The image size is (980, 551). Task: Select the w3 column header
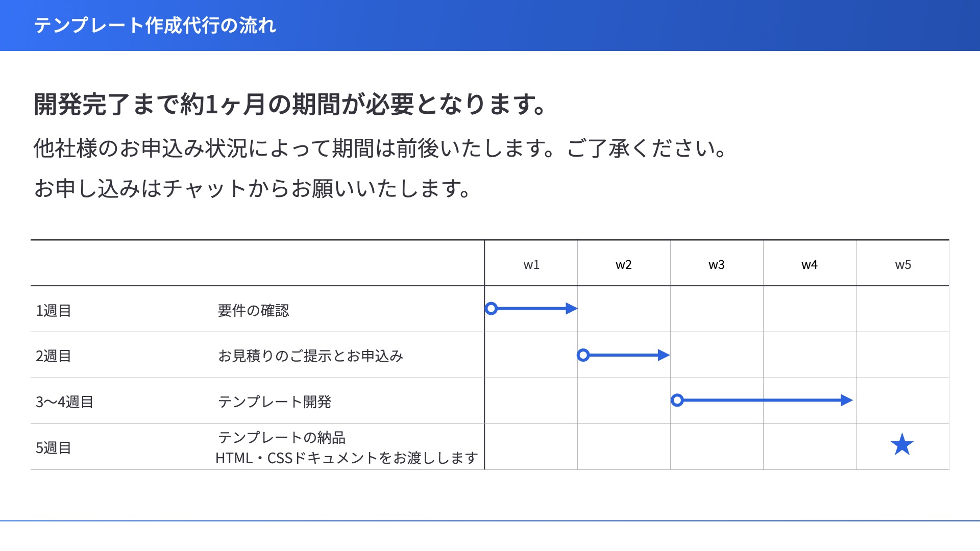click(x=717, y=265)
